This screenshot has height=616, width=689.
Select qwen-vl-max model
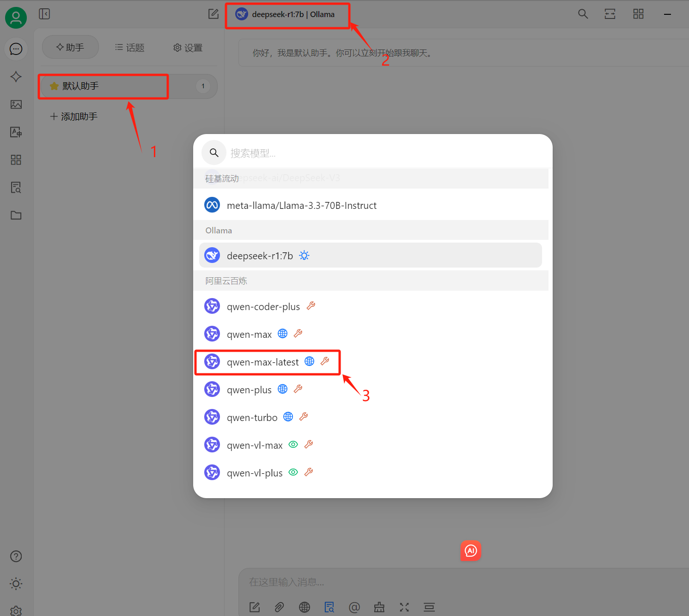pos(371,445)
